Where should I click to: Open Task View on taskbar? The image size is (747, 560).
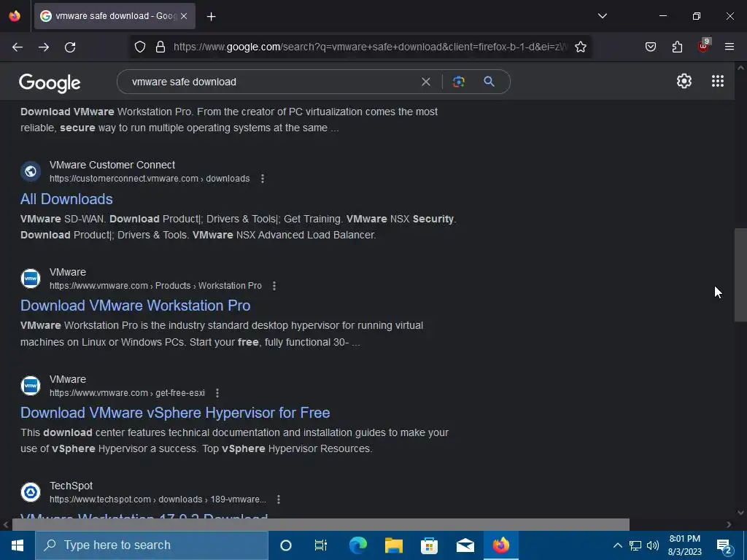click(321, 545)
